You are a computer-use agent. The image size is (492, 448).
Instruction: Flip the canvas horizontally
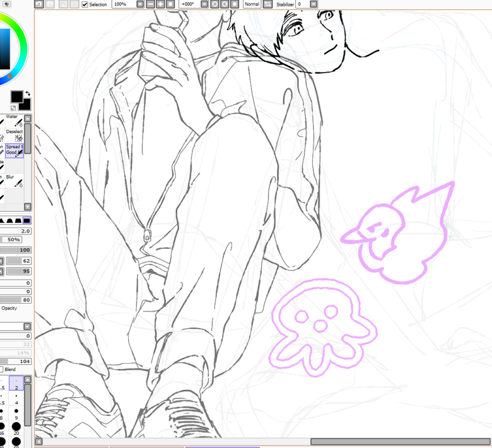[x=267, y=4]
